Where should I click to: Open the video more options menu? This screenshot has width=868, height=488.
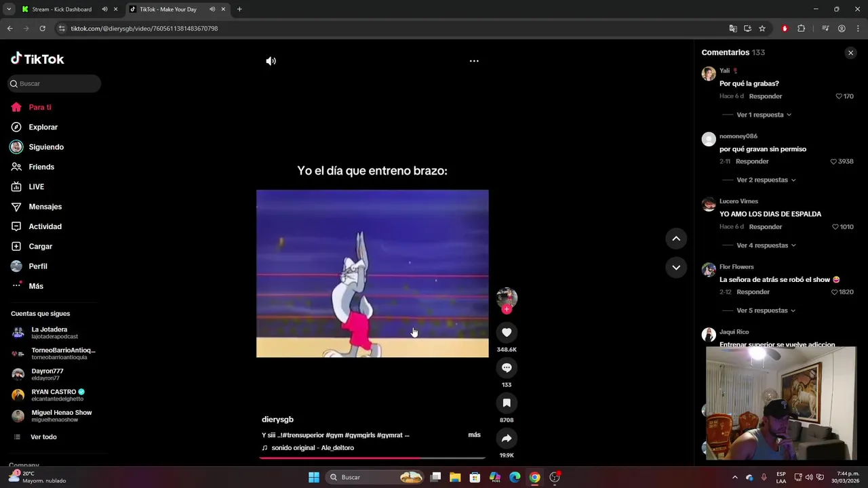[474, 61]
